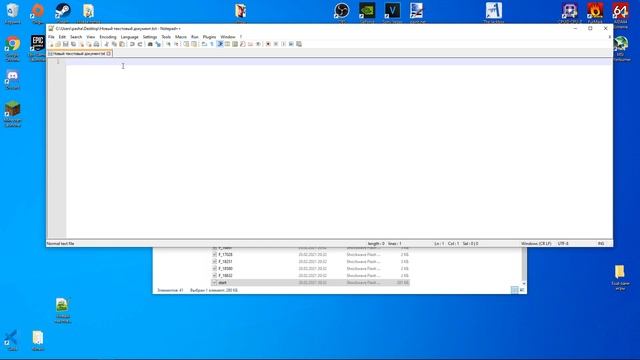Open the Macro menu
Viewport: 640px width, 360px height.
(x=180, y=37)
